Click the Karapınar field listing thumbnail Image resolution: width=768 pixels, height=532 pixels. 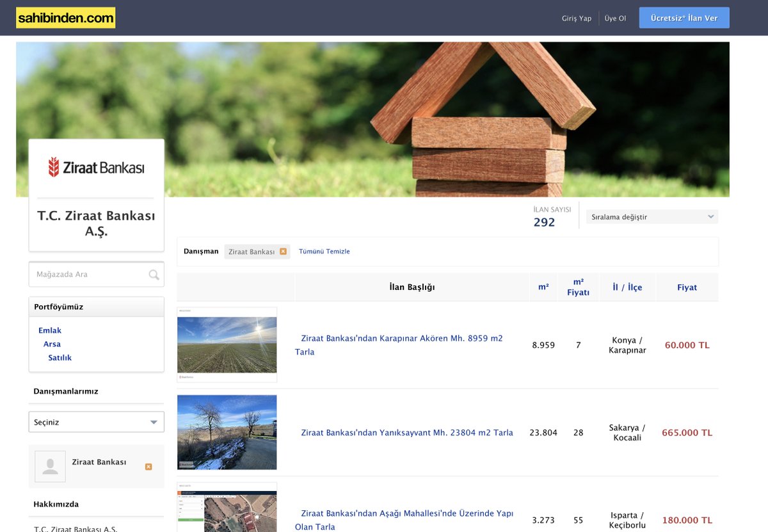point(227,344)
